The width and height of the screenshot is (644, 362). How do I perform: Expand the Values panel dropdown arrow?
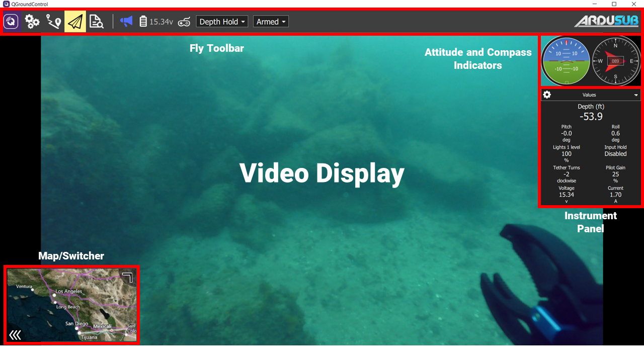point(636,95)
